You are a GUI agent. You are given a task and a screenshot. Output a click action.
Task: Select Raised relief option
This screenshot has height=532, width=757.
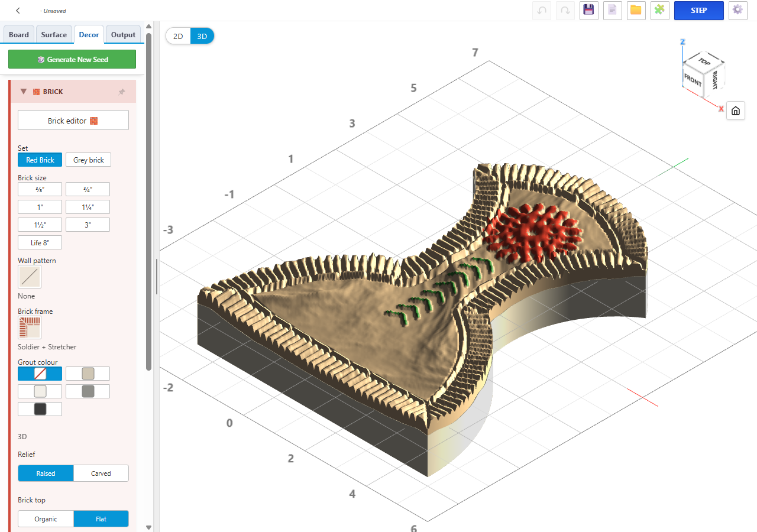[46, 473]
